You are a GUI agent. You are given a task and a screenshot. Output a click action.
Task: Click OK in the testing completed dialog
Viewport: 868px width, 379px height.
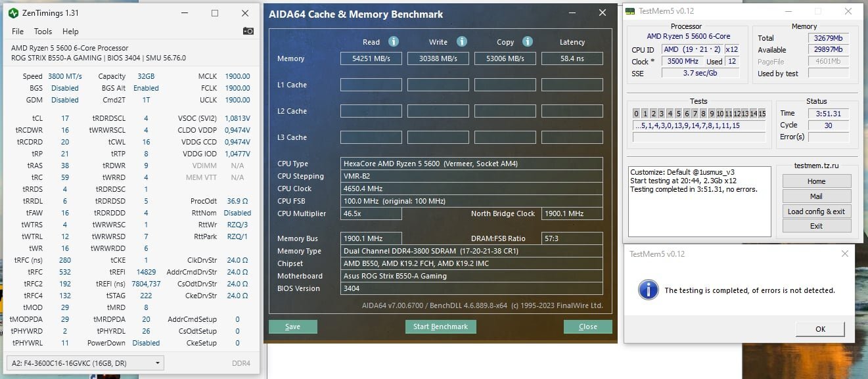pos(820,329)
